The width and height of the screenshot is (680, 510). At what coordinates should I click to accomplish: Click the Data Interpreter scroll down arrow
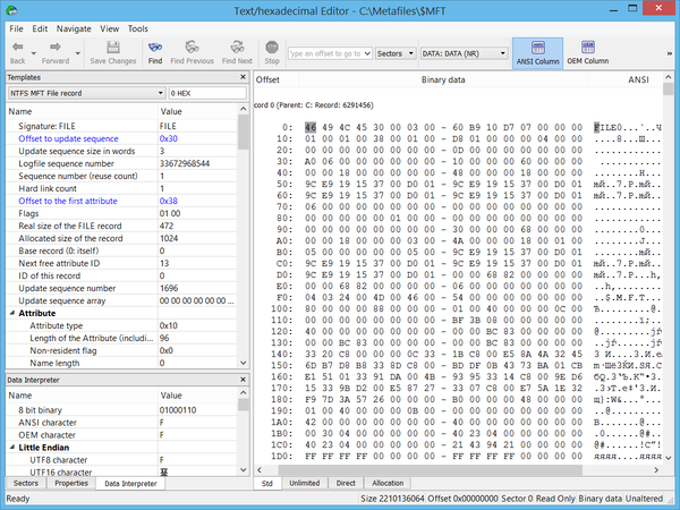point(243,470)
